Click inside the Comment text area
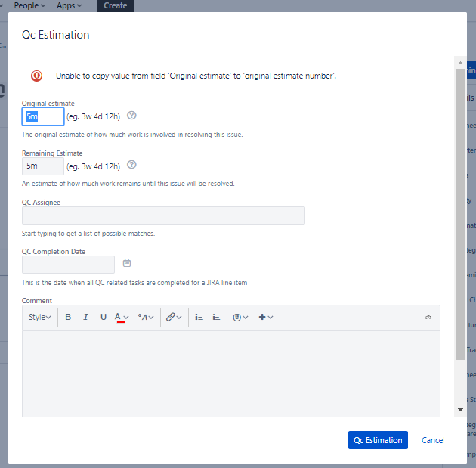The image size is (476, 468). 231,373
